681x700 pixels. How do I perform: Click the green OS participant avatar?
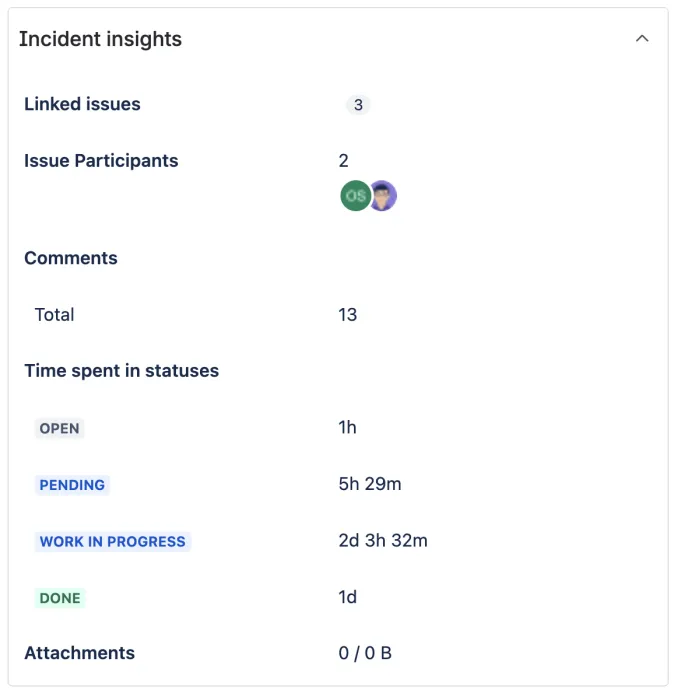pyautogui.click(x=354, y=196)
